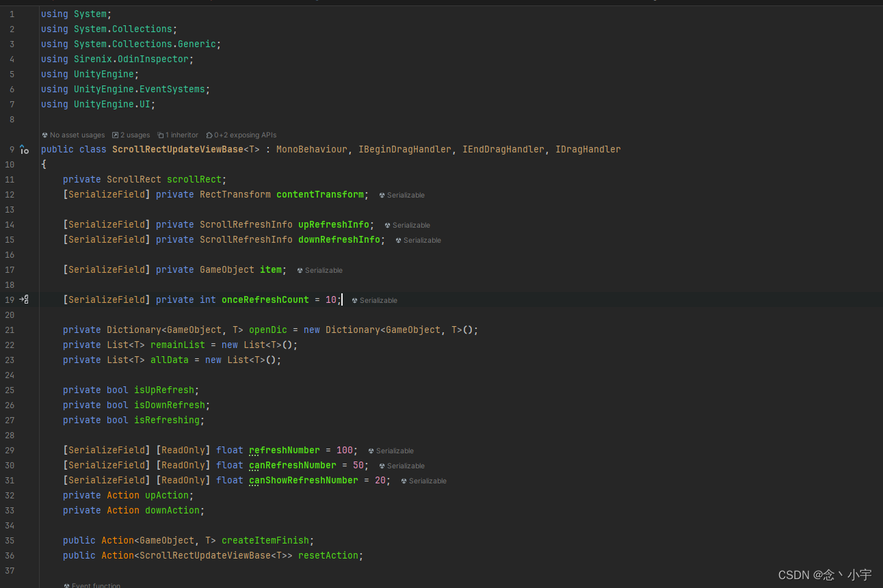Click the upRefreshInfo field name
The height and width of the screenshot is (588, 883).
click(334, 225)
